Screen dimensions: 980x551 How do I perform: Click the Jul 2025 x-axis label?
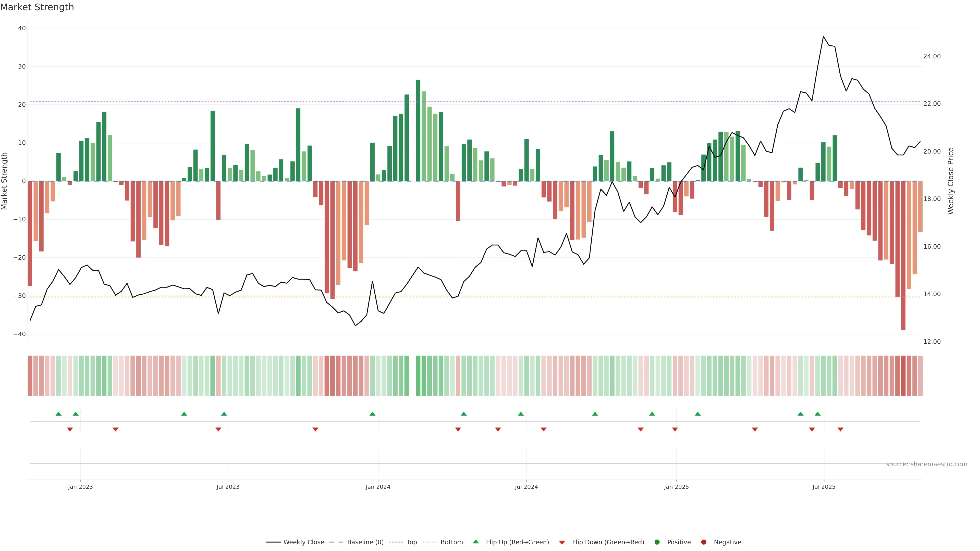[x=824, y=487]
